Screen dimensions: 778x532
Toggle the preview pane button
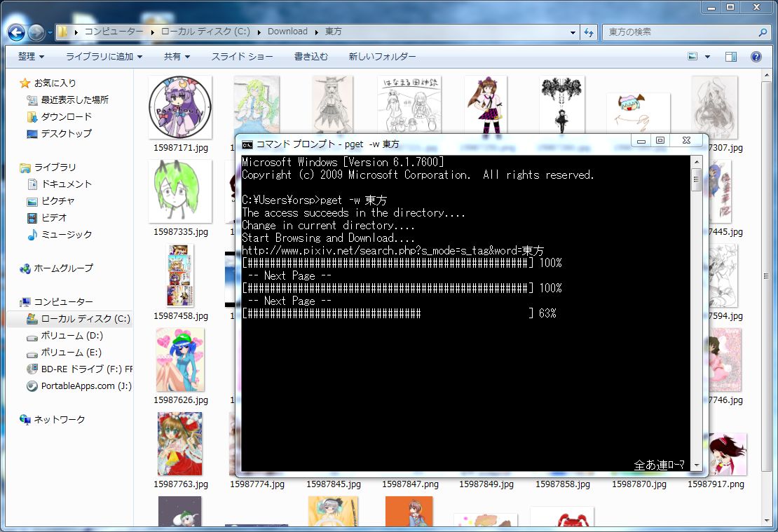coord(731,57)
